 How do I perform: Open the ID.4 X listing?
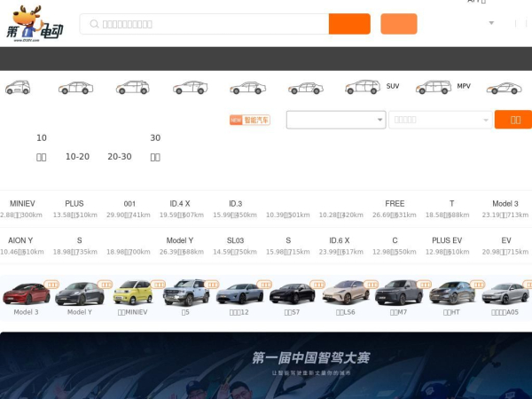[x=182, y=208]
